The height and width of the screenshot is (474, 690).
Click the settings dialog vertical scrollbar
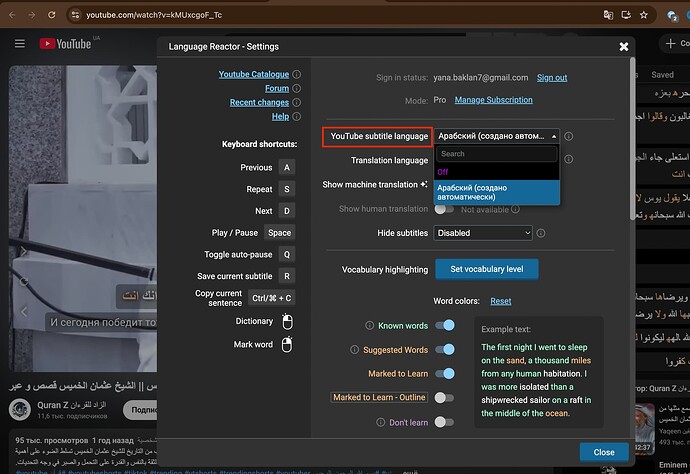(632, 139)
